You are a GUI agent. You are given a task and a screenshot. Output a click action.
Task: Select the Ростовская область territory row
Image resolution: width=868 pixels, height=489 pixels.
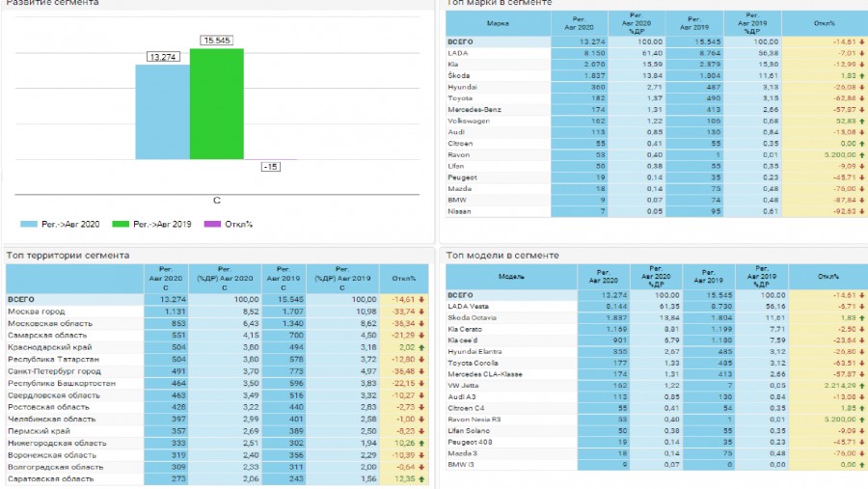pyautogui.click(x=217, y=407)
